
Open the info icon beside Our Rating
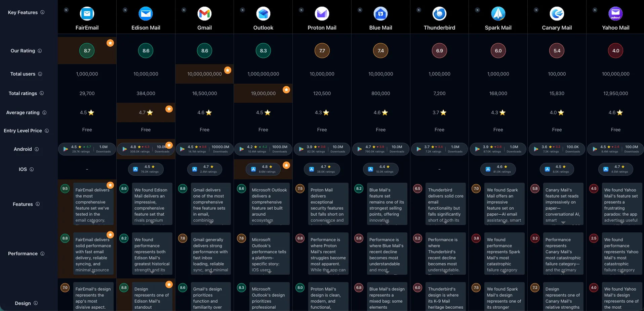40,51
